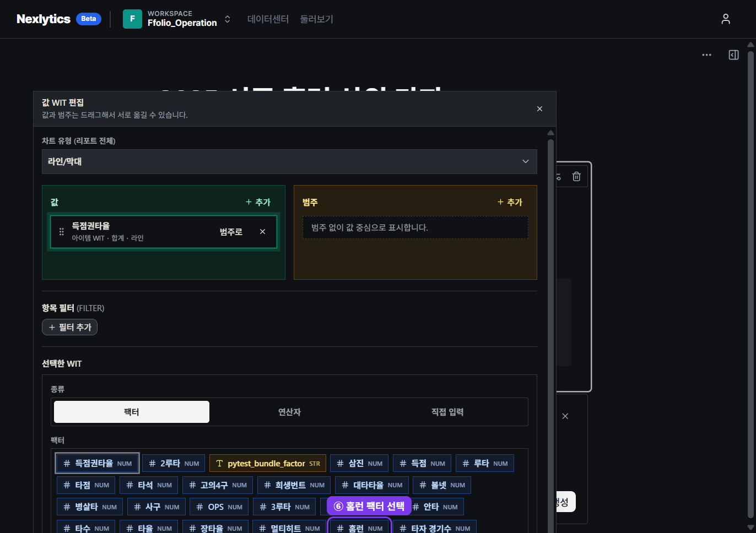
Task: Choose the 고의4구 factor chip
Action: [x=218, y=485]
